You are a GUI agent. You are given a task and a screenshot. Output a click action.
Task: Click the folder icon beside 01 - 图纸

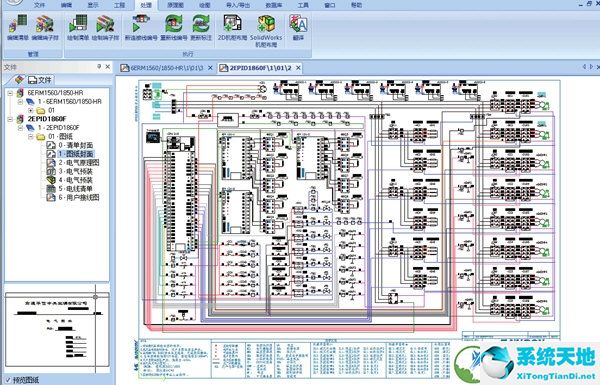(41, 137)
